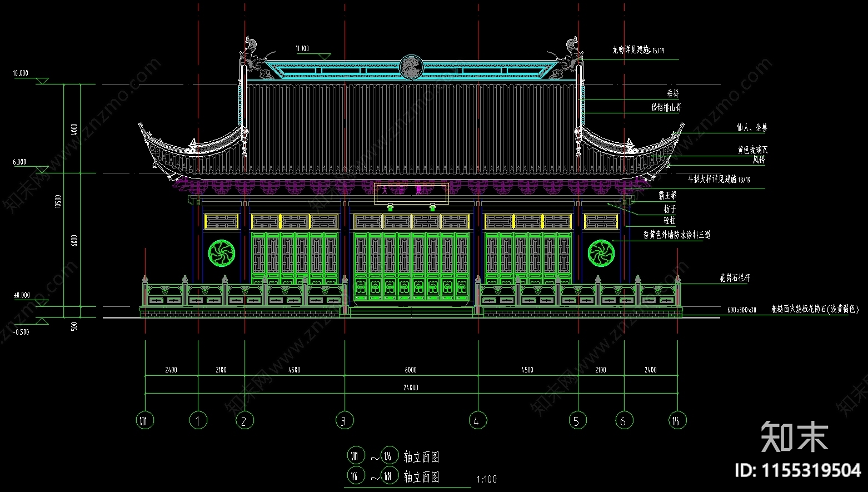
Task: Click the 11.100 ridge elevation label
Action: pyautogui.click(x=302, y=49)
